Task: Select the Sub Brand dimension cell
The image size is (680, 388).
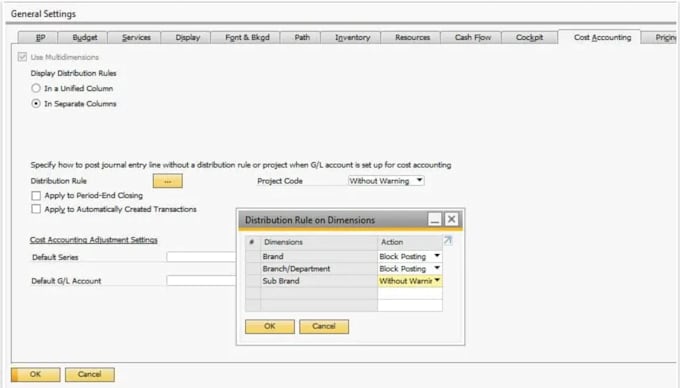Action: pyautogui.click(x=319, y=281)
